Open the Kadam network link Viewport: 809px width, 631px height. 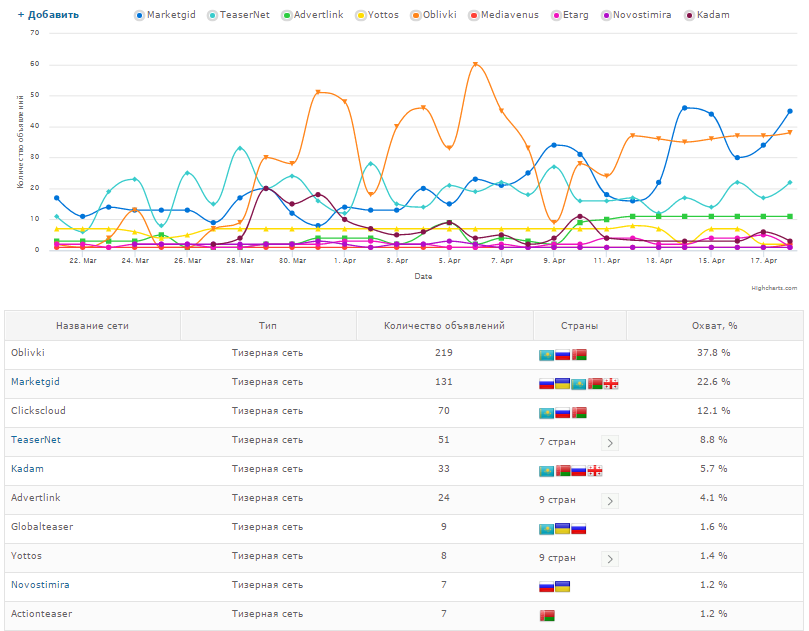pos(27,468)
